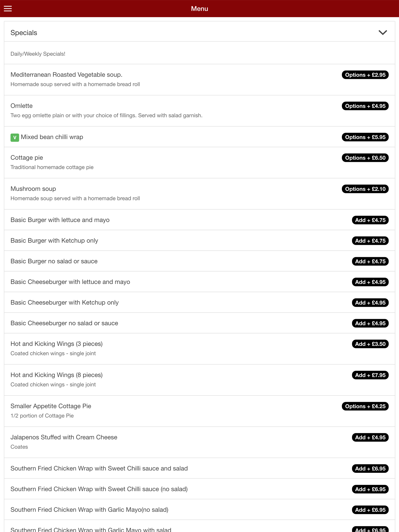Add Basic Burger with lettuce and mayo
Screen dimensions: 399x532
pos(370,220)
